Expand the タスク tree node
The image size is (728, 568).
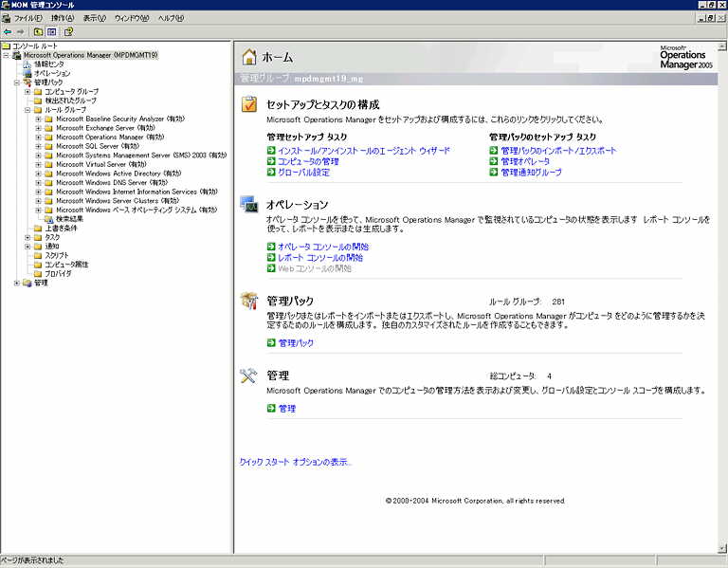(x=27, y=237)
